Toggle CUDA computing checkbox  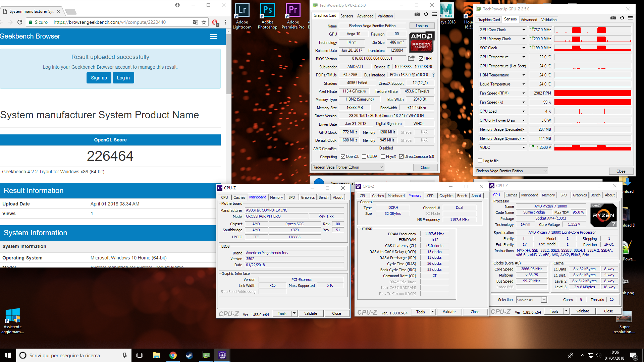click(364, 157)
